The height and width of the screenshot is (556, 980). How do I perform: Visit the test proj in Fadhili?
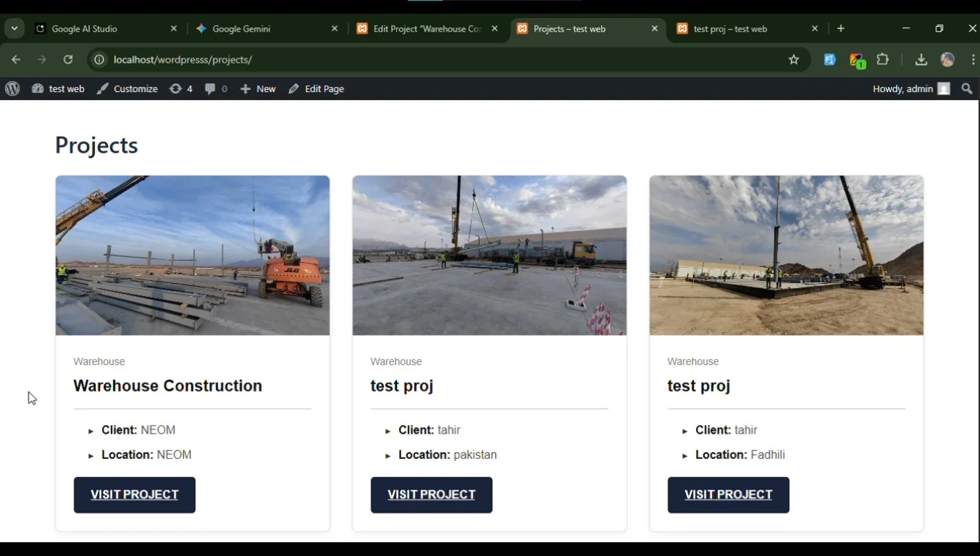(x=729, y=495)
